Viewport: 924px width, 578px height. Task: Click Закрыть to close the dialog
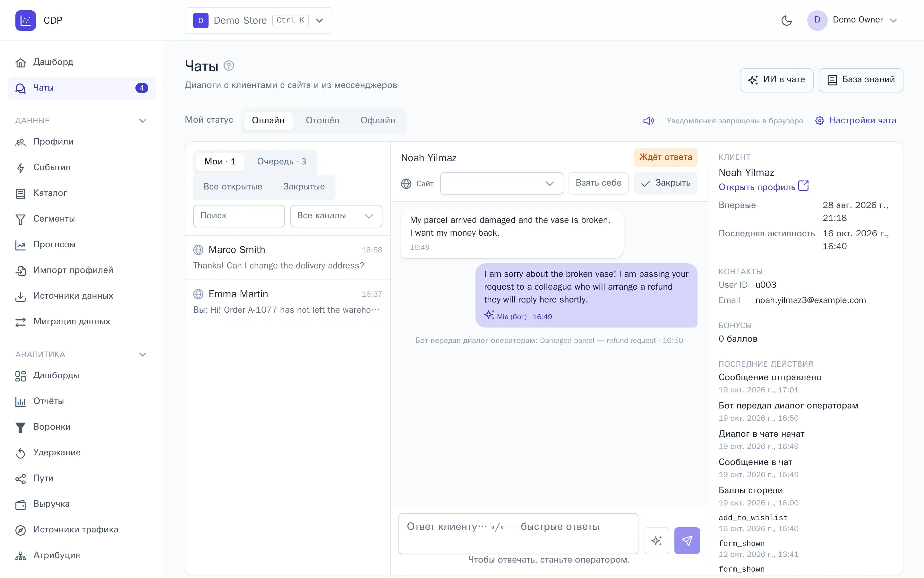tap(665, 183)
